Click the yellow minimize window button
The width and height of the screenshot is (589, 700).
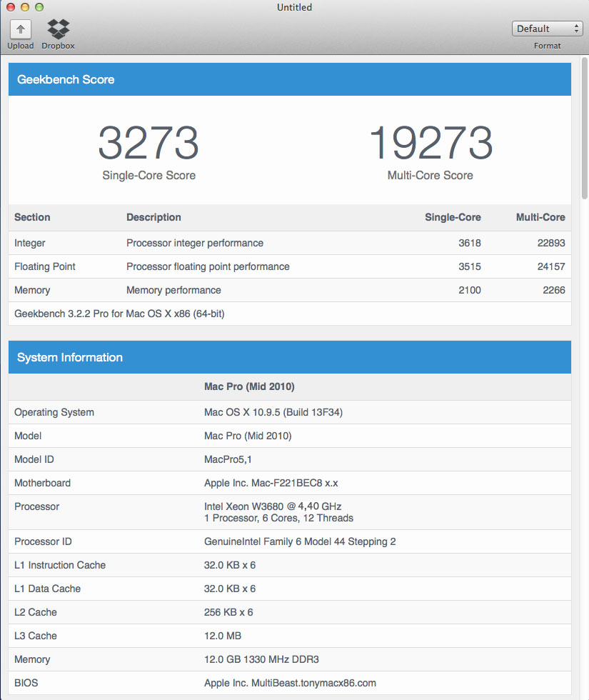pos(25,7)
